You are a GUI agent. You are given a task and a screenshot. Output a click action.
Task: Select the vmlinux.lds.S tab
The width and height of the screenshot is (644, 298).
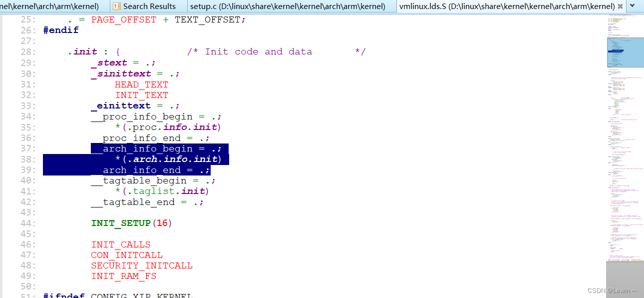[x=507, y=6]
